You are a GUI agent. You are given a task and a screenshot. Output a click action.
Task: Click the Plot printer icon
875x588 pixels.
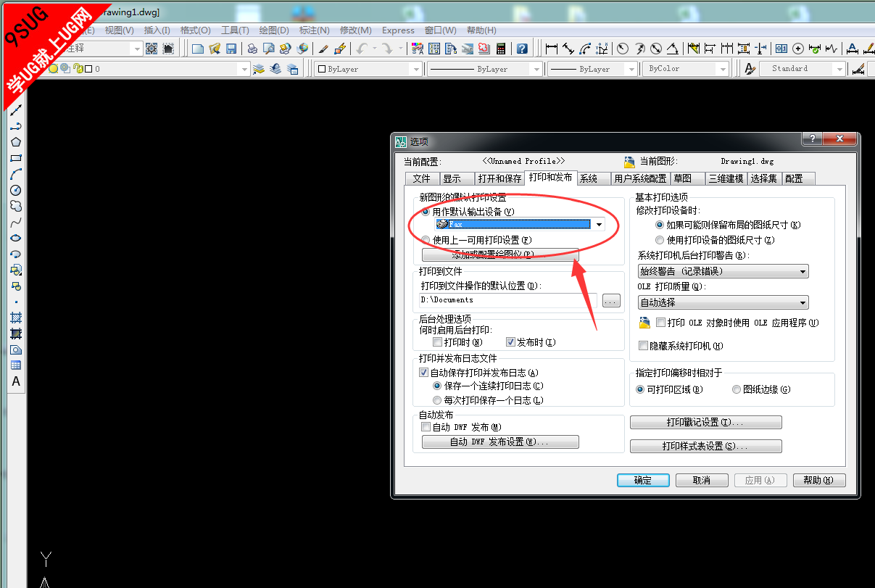point(252,49)
